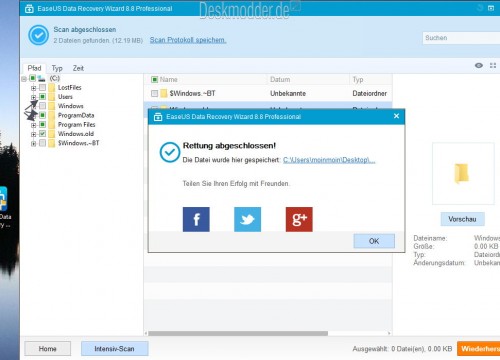
Task: Switch to the Typ tab
Action: pyautogui.click(x=57, y=68)
